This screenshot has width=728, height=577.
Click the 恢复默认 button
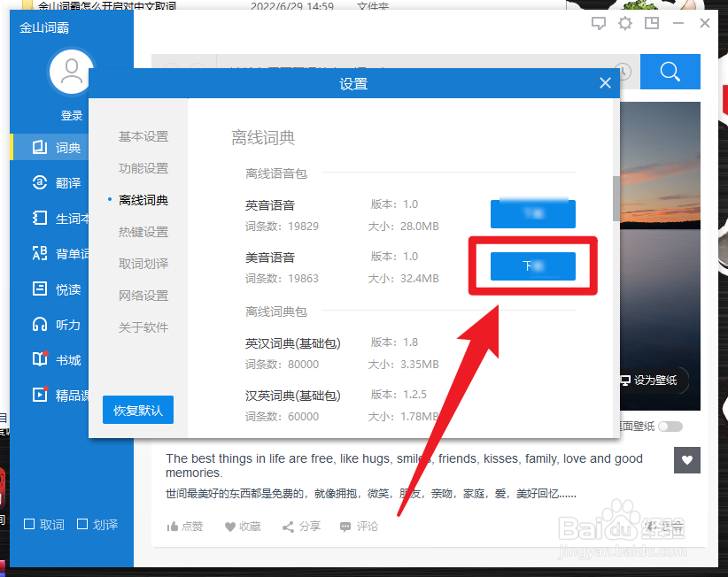tap(138, 410)
